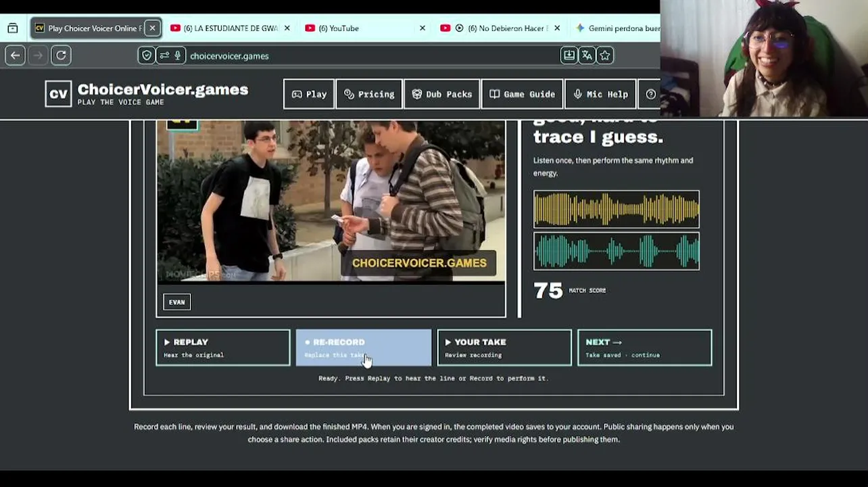The width and height of the screenshot is (868, 487).
Task: Translate this page using the translate icon
Action: (x=587, y=55)
